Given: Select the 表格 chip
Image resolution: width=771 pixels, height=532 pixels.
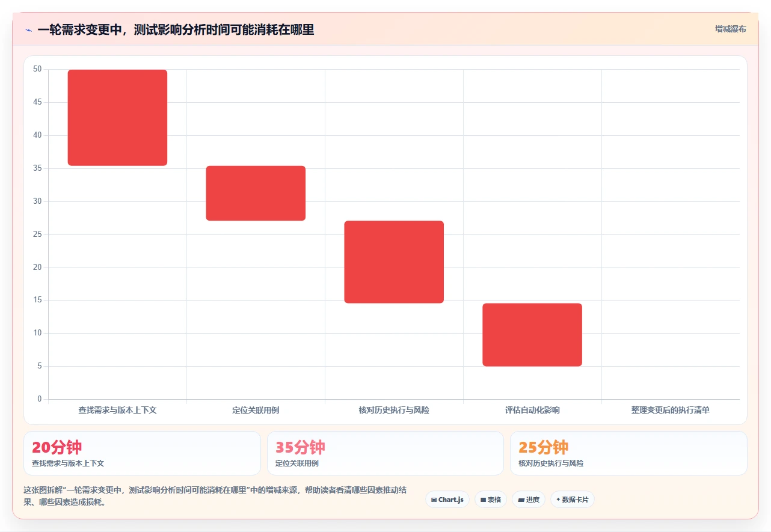Looking at the screenshot, I should click(491, 500).
